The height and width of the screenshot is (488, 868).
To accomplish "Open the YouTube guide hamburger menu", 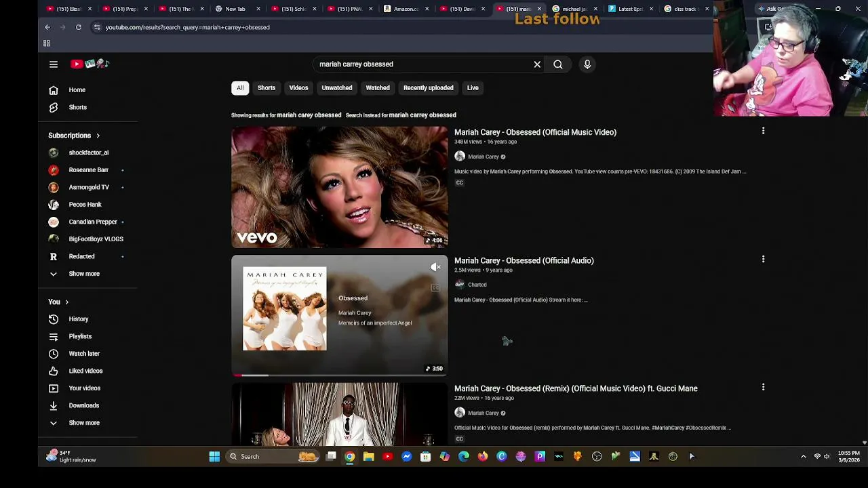I will [x=54, y=64].
